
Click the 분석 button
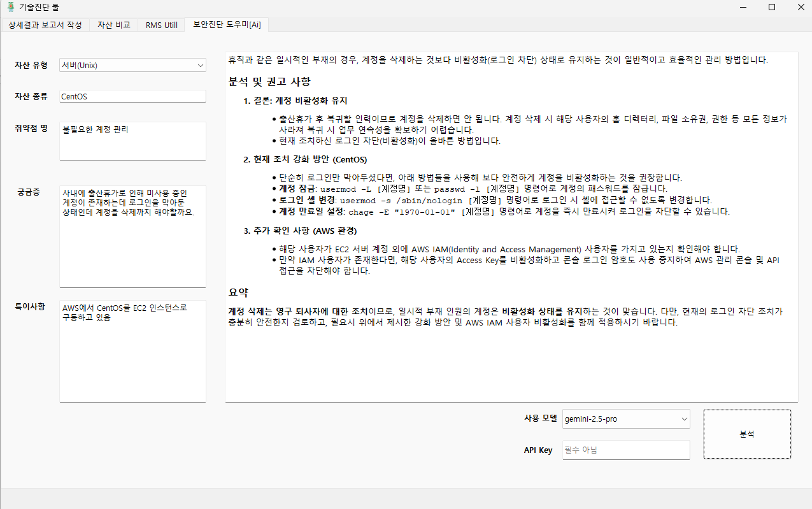pyautogui.click(x=747, y=434)
